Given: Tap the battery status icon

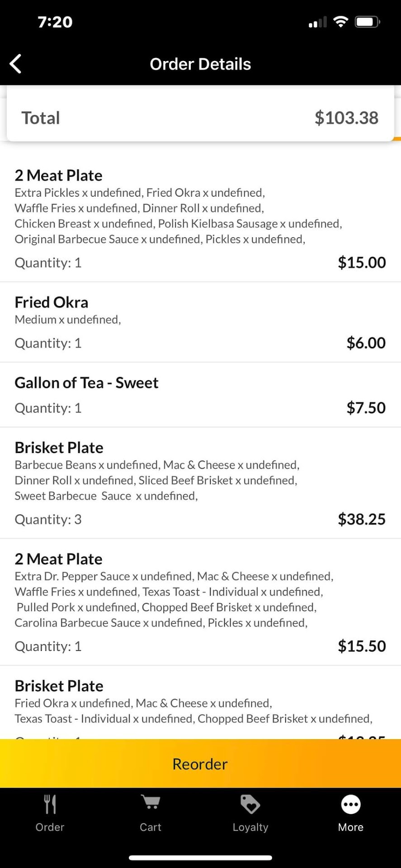Looking at the screenshot, I should 367,22.
